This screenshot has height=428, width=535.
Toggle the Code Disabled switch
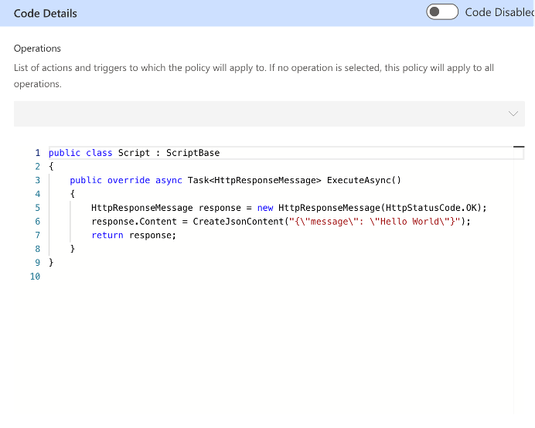pos(442,12)
